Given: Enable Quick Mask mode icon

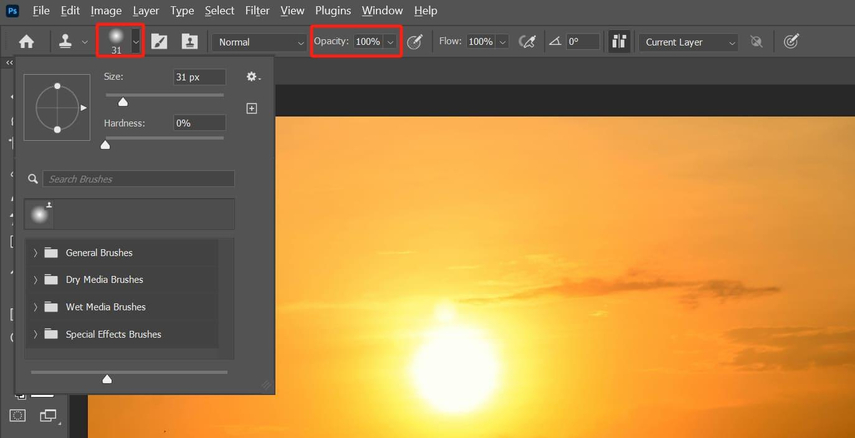Looking at the screenshot, I should point(18,415).
